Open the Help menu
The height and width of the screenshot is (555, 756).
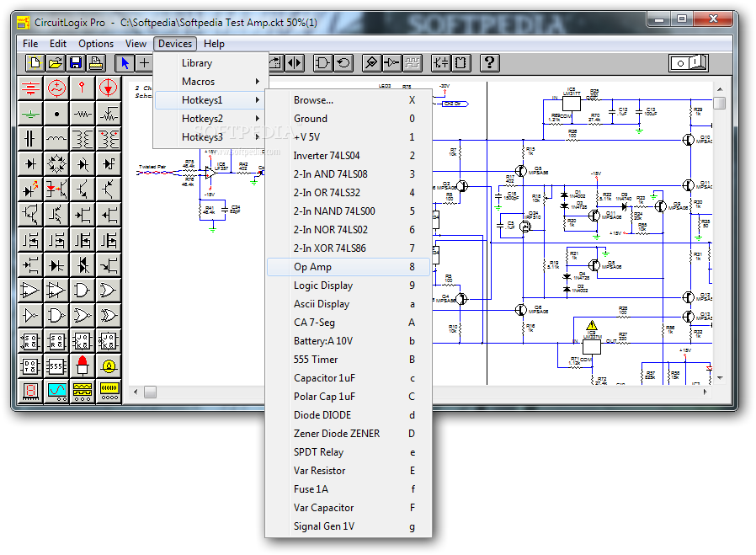(x=214, y=44)
